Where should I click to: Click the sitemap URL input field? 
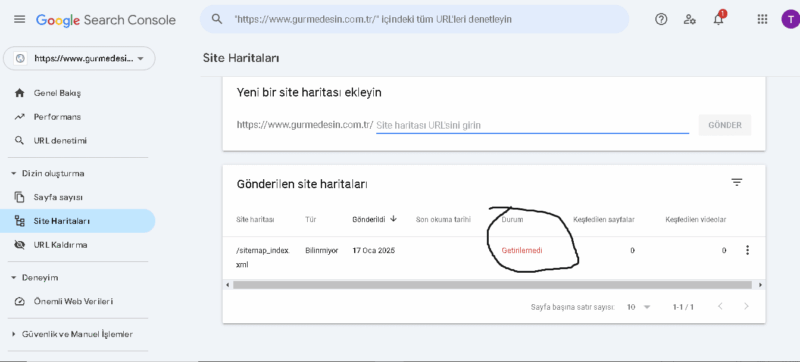click(532, 125)
